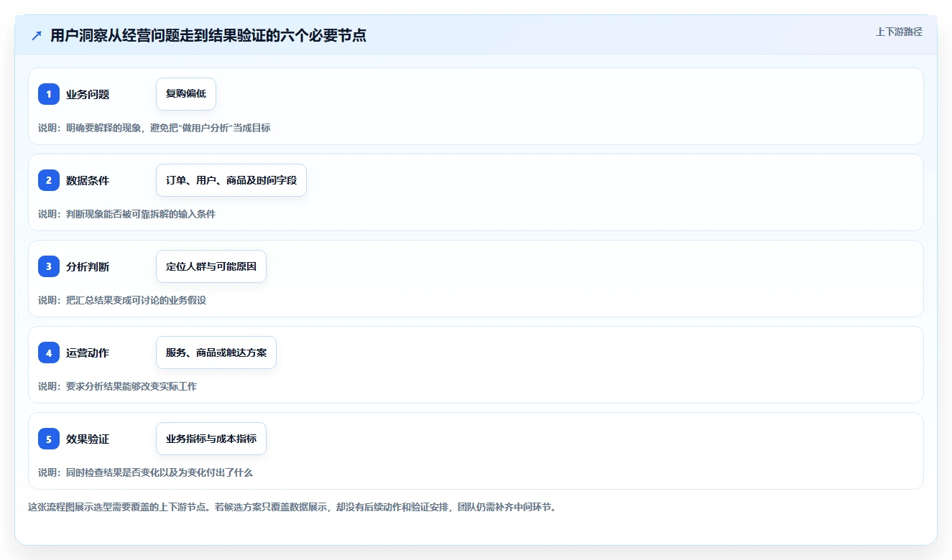Click the 服务、商品或触达方案 chip
The image size is (952, 560).
[216, 353]
